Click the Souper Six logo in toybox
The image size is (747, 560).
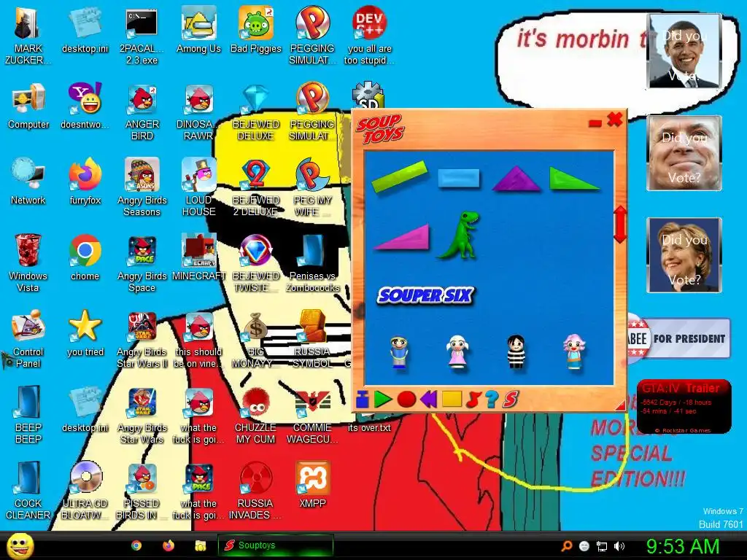tap(425, 295)
